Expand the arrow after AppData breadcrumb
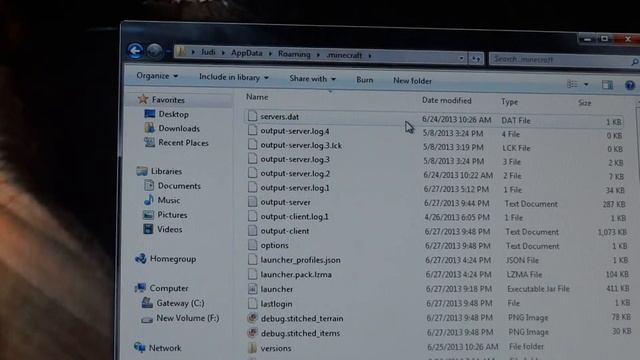 [270, 53]
